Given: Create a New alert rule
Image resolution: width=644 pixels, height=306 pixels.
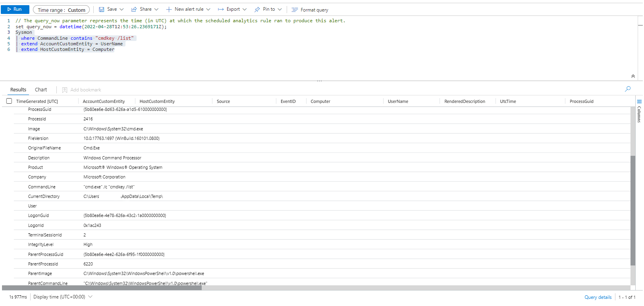Looking at the screenshot, I should point(185,10).
